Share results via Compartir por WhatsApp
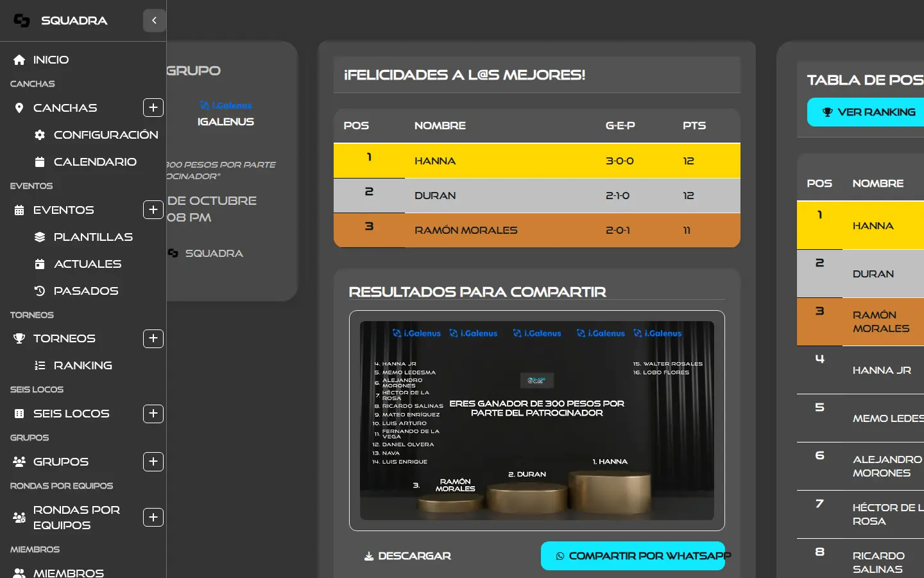924x578 pixels. [633, 556]
